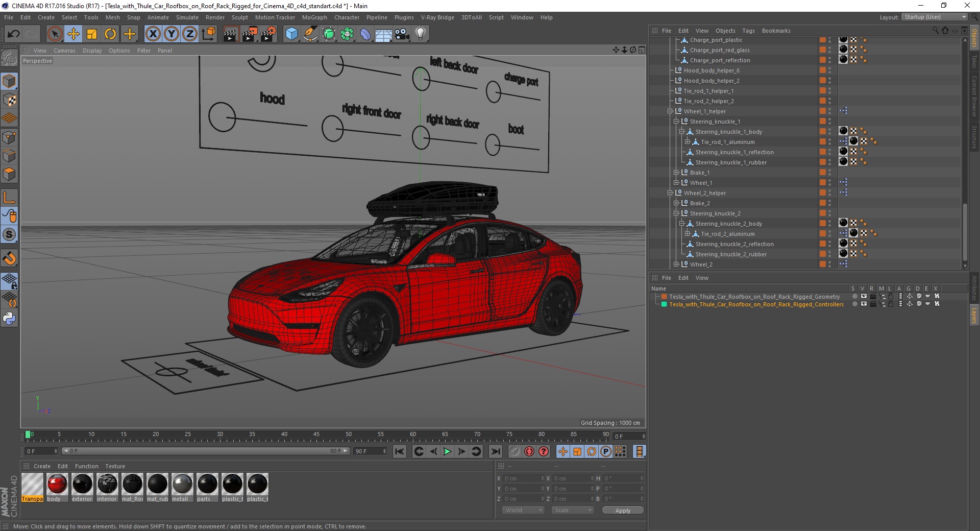The image size is (980, 531).
Task: Switch to Points mode
Action: (x=9, y=137)
